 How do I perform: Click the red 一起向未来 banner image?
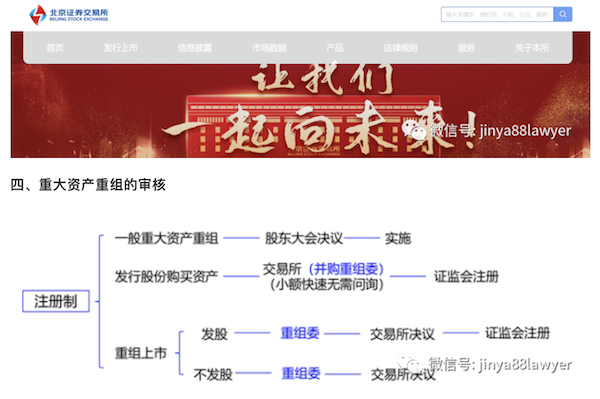[x=300, y=111]
